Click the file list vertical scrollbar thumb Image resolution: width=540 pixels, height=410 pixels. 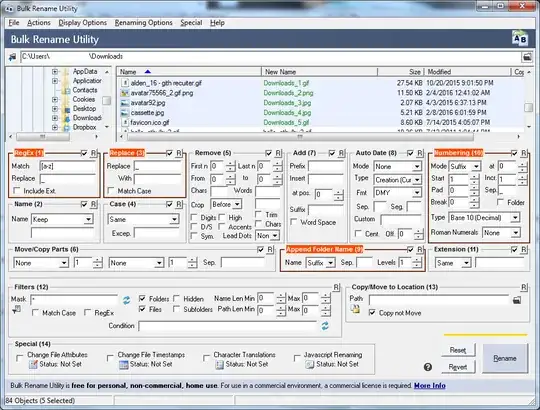coord(529,107)
